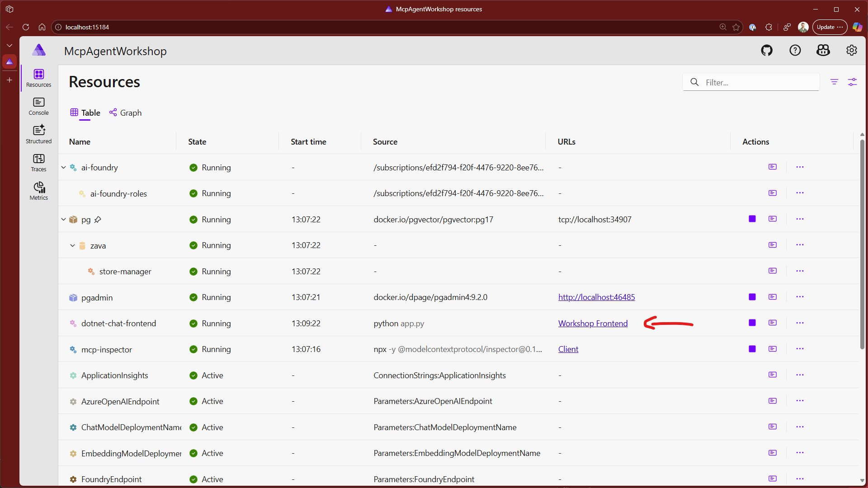View console logs for pgadmin row

772,297
